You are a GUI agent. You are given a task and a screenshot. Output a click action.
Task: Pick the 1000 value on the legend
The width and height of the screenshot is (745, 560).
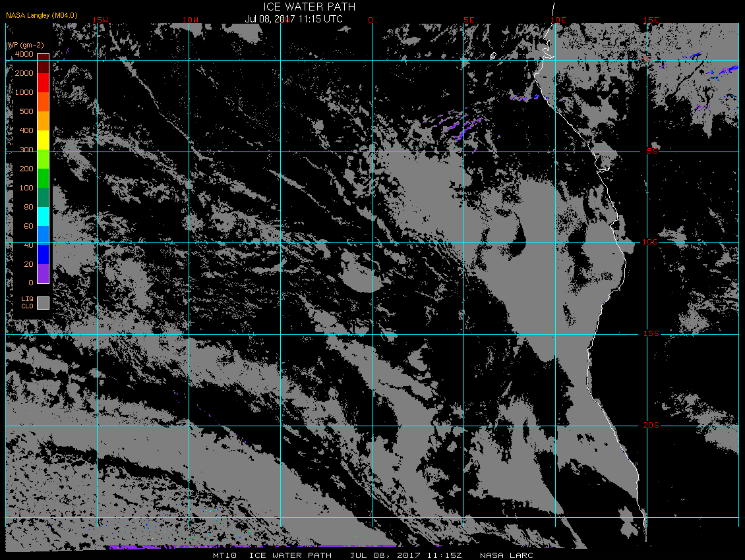coord(24,92)
